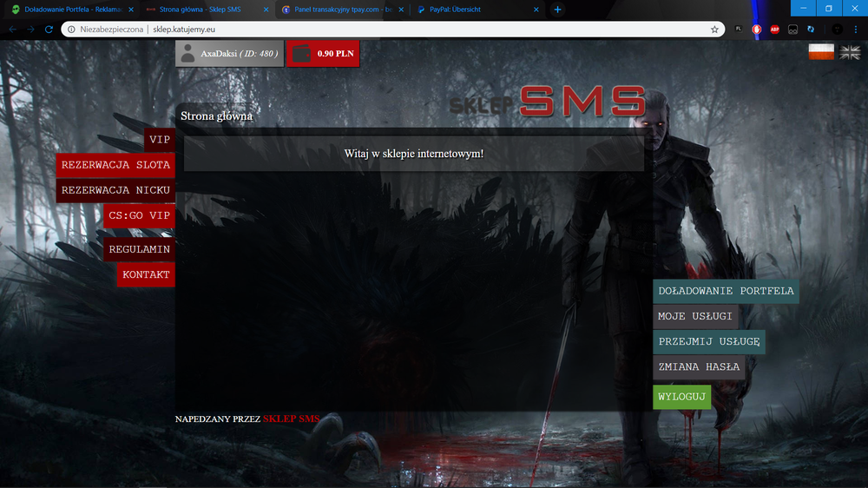The height and width of the screenshot is (488, 868).
Task: Open the grey picture extension icon
Action: click(792, 30)
